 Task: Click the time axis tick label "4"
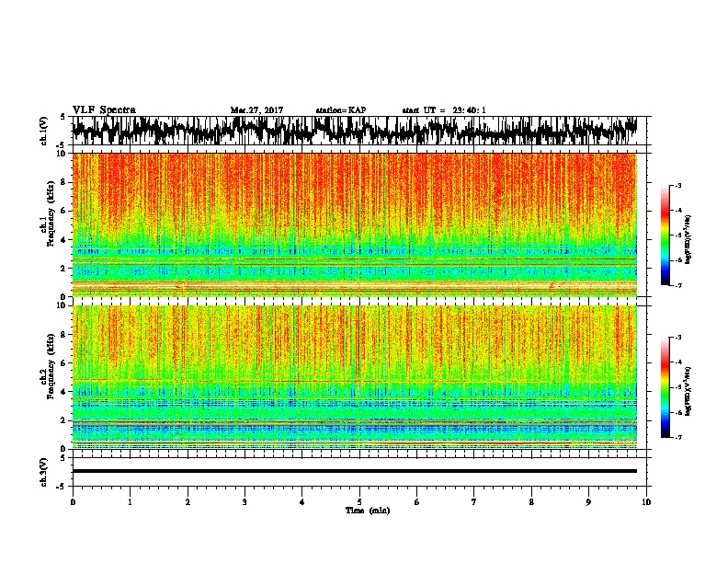point(302,502)
